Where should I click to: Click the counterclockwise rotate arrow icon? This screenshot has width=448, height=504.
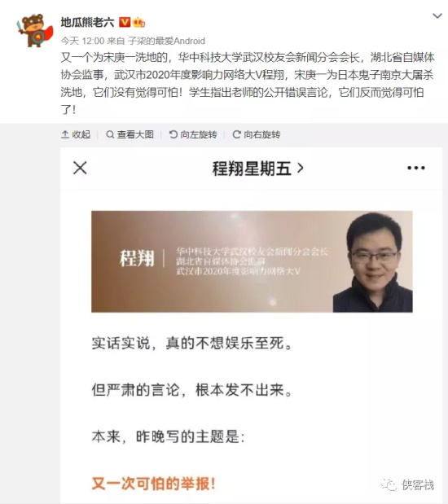pos(173,134)
